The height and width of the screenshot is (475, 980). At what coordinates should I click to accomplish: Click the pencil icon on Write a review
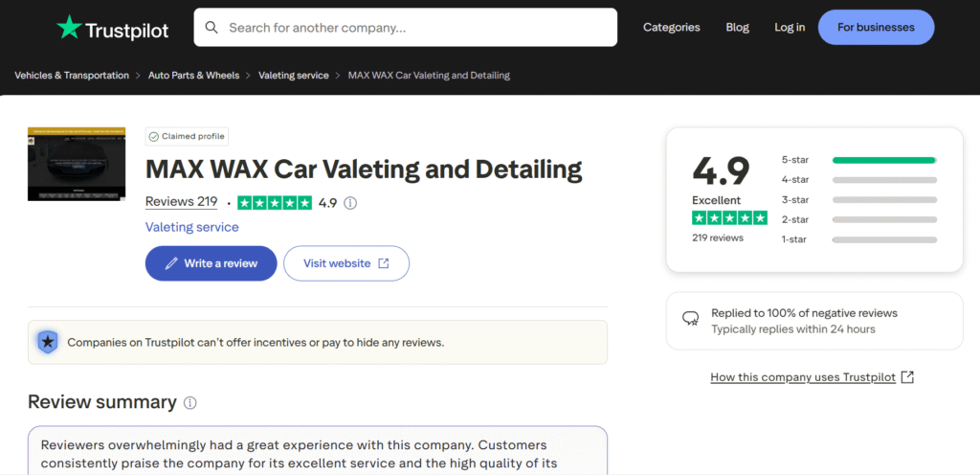coord(171,263)
